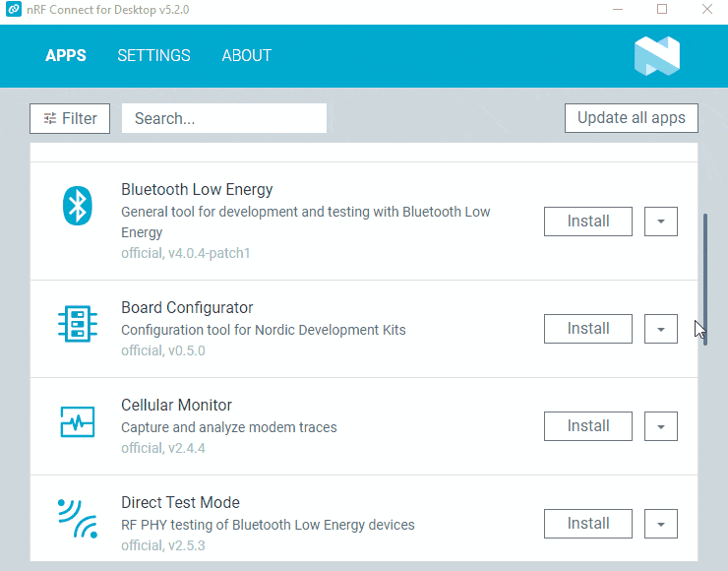
Task: Click the app list vertical scrollbar
Action: pos(705,280)
